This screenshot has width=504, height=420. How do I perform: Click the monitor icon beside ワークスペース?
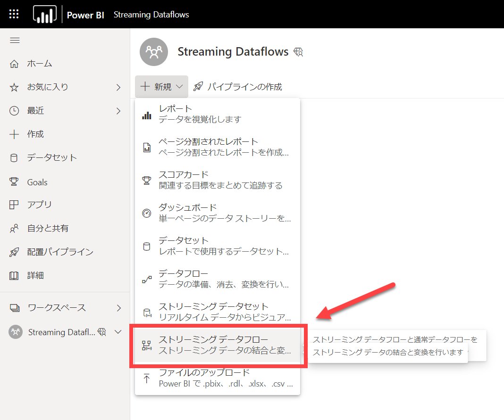15,308
